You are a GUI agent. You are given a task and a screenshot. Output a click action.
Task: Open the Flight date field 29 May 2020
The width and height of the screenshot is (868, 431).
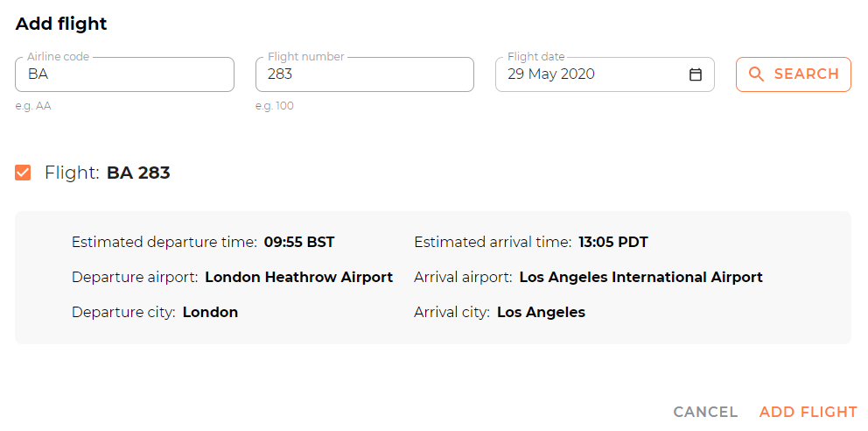pos(605,74)
